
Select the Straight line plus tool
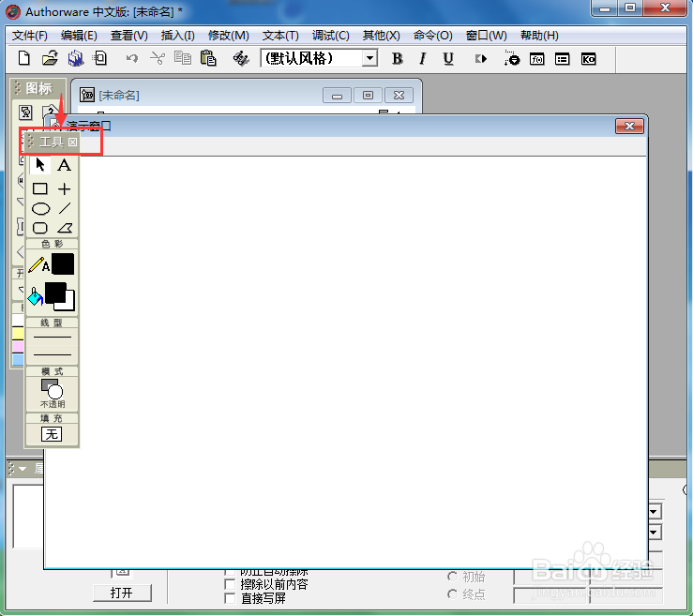65,188
